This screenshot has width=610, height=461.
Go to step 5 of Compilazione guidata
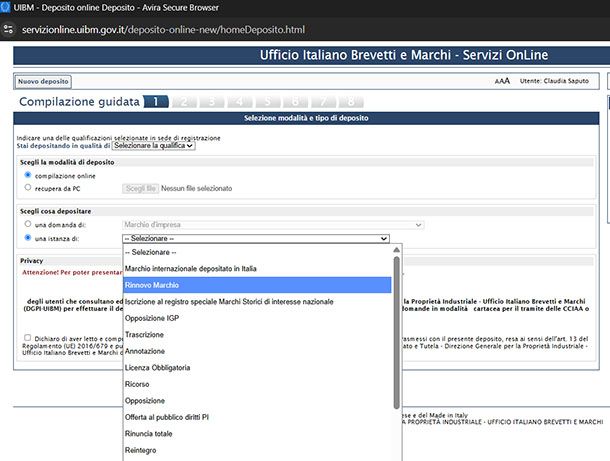coord(268,102)
